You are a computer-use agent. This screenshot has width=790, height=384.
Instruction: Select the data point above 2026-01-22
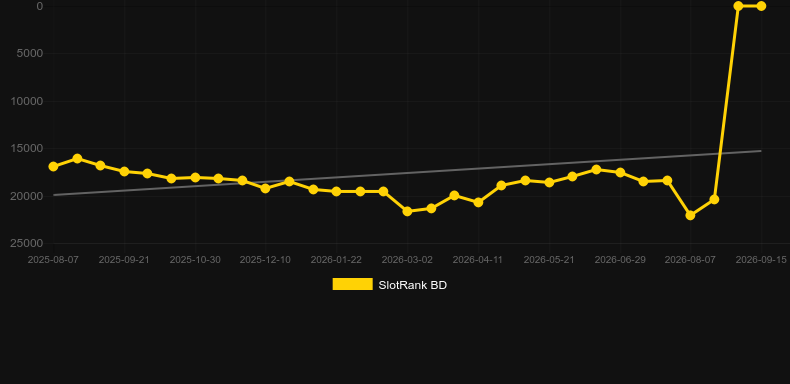(x=337, y=191)
